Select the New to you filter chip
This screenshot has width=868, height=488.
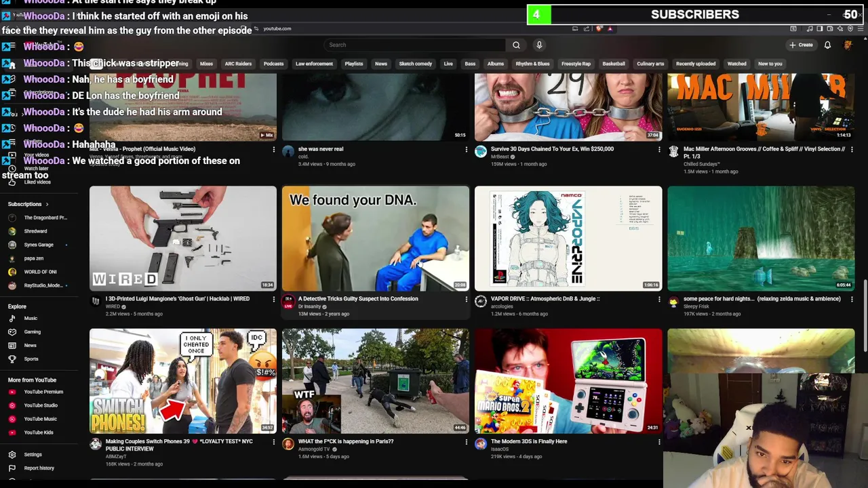770,64
